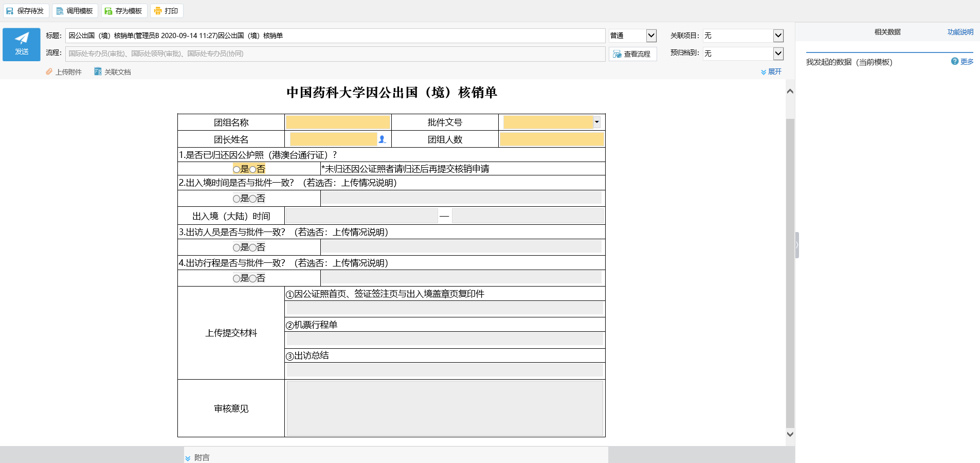Viewport: 980px width, 463px height.
Task: Open the 功能说明 tab
Action: (960, 32)
